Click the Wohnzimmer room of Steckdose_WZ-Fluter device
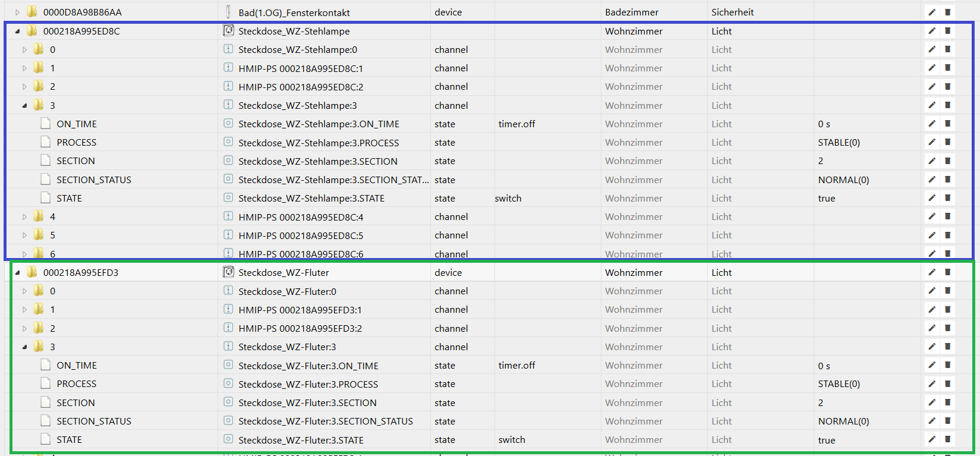 [x=634, y=272]
